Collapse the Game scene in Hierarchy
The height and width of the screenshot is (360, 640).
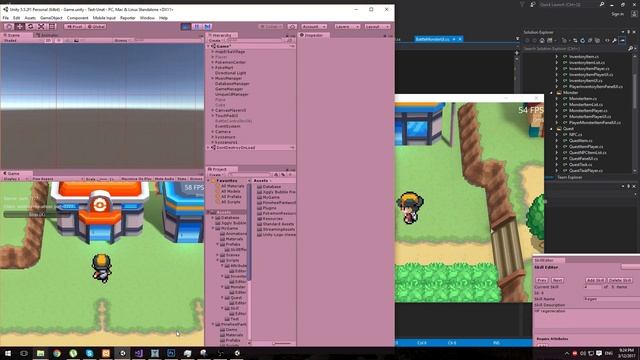209,47
